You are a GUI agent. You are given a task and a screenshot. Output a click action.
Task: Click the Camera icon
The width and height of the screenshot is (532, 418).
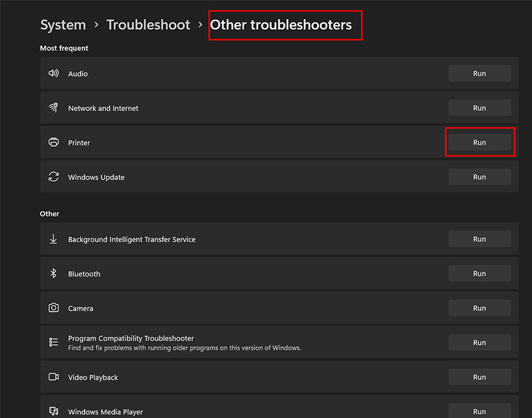click(x=54, y=308)
